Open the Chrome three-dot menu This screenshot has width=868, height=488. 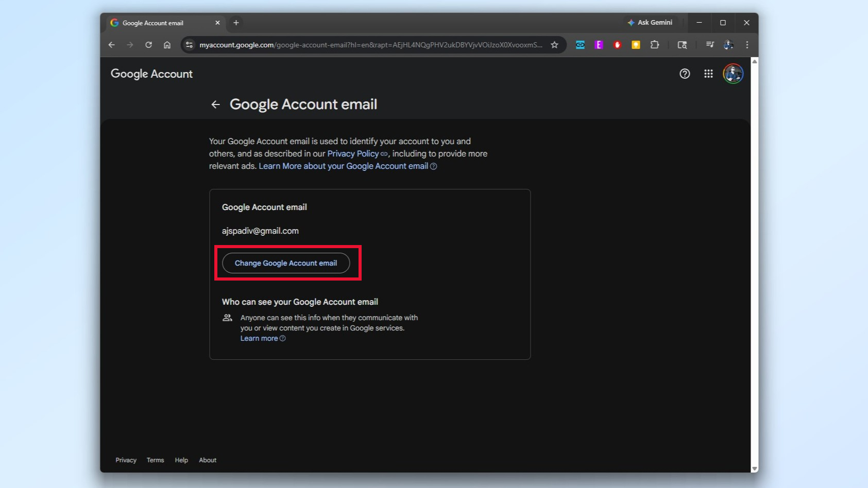747,45
